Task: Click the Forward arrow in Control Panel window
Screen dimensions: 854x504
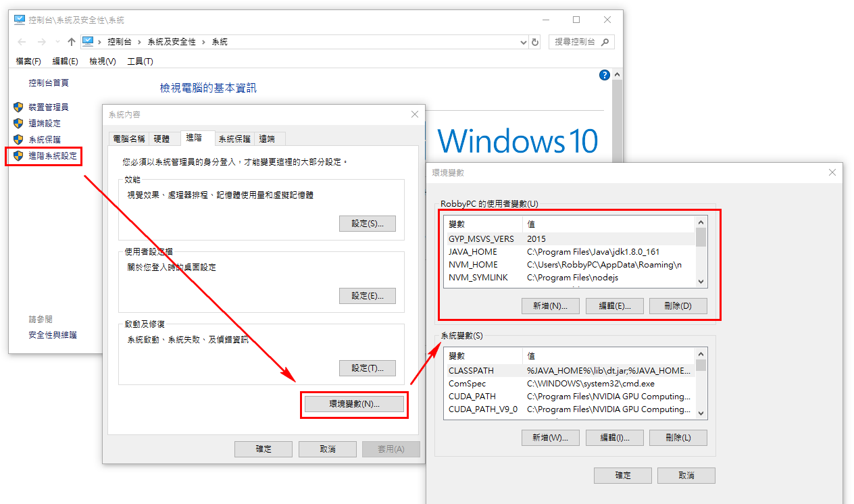Action: click(41, 42)
